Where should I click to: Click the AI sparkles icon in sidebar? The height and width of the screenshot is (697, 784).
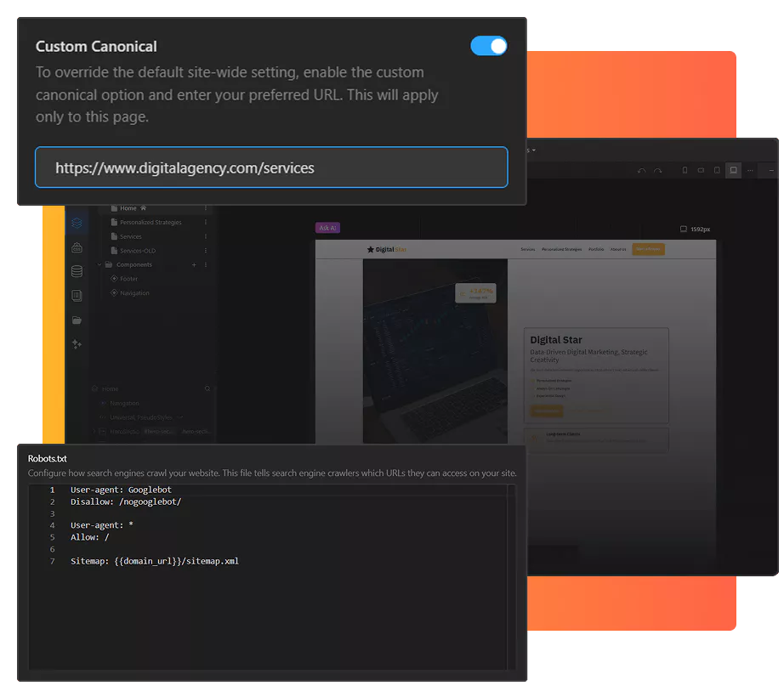[x=77, y=344]
